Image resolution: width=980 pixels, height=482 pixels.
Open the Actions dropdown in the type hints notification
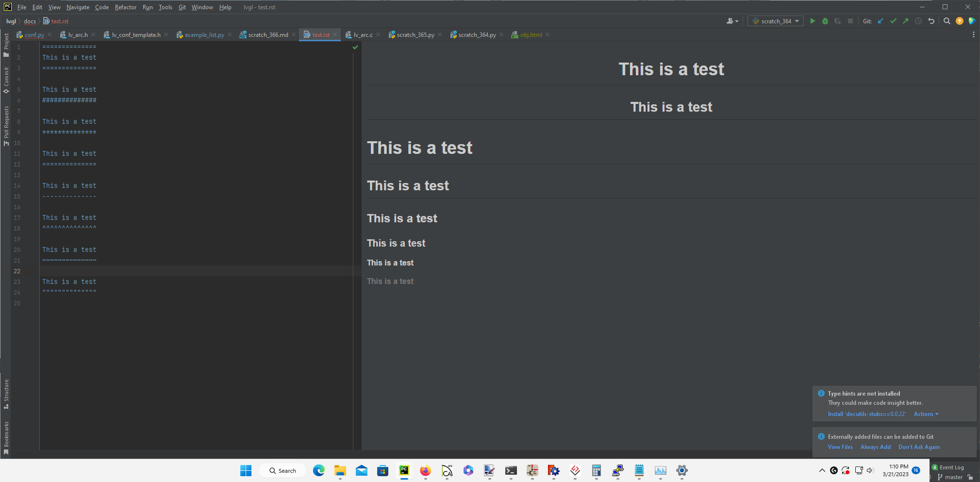[925, 414]
